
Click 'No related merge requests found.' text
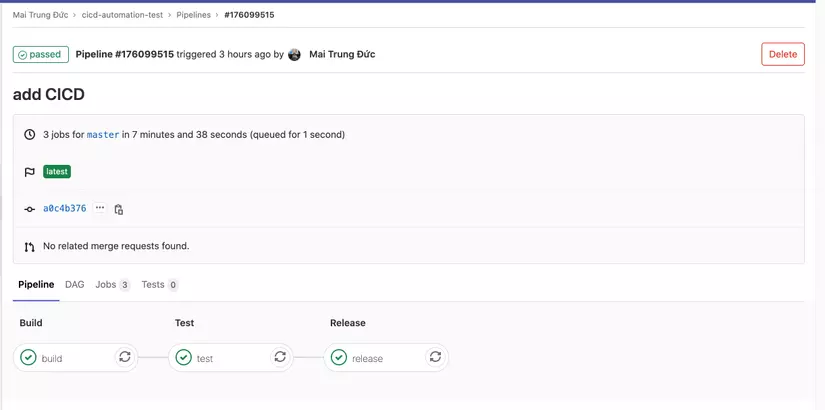tap(116, 246)
